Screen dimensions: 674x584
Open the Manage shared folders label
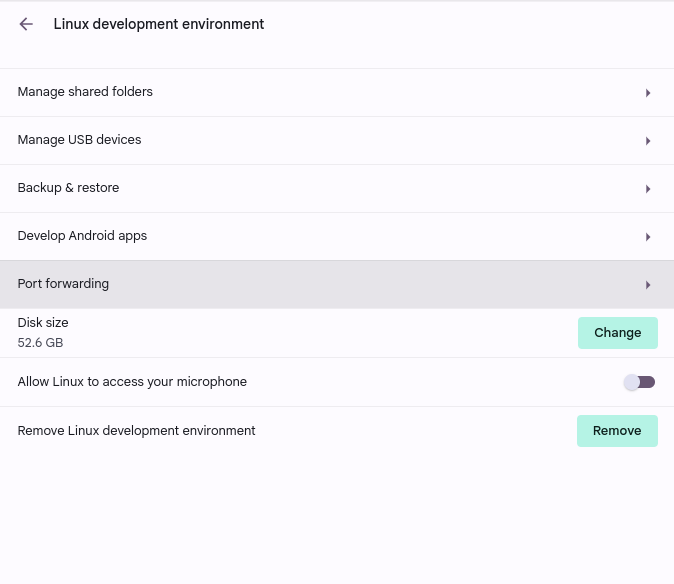click(85, 92)
